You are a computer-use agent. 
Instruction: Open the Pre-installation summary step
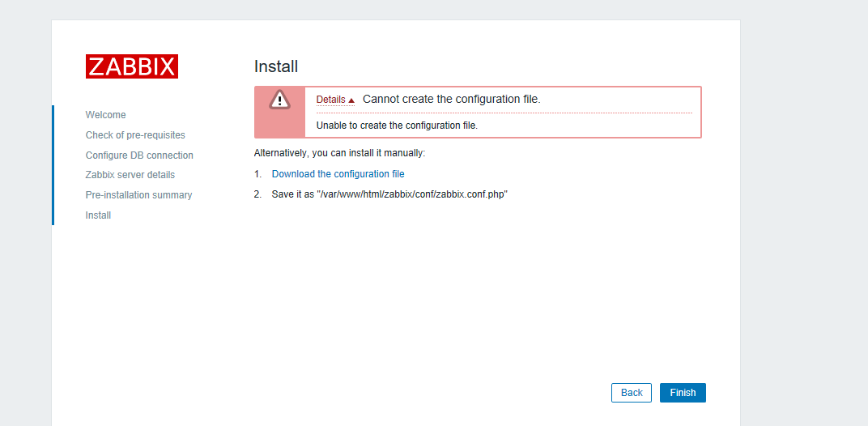[139, 195]
